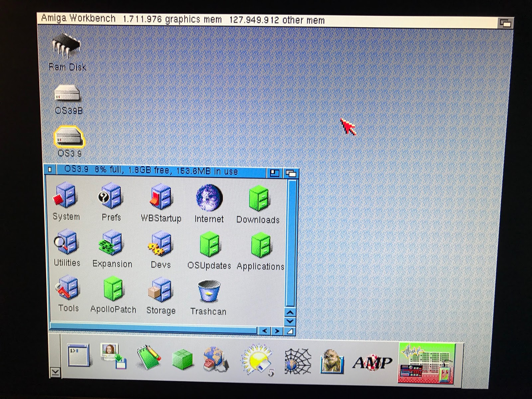Open the Expansion drawer
Viewport: 532px width, 399px height.
click(x=111, y=243)
